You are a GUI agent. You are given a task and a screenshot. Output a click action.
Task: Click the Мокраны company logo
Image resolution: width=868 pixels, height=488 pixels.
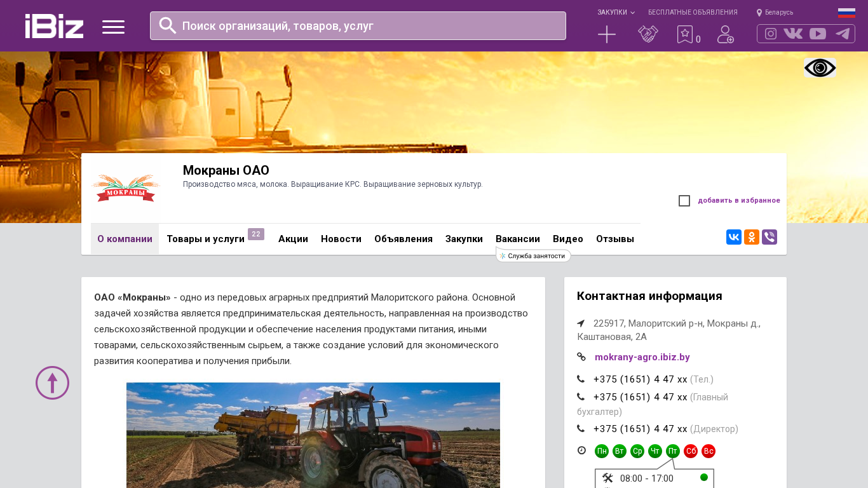point(125,188)
